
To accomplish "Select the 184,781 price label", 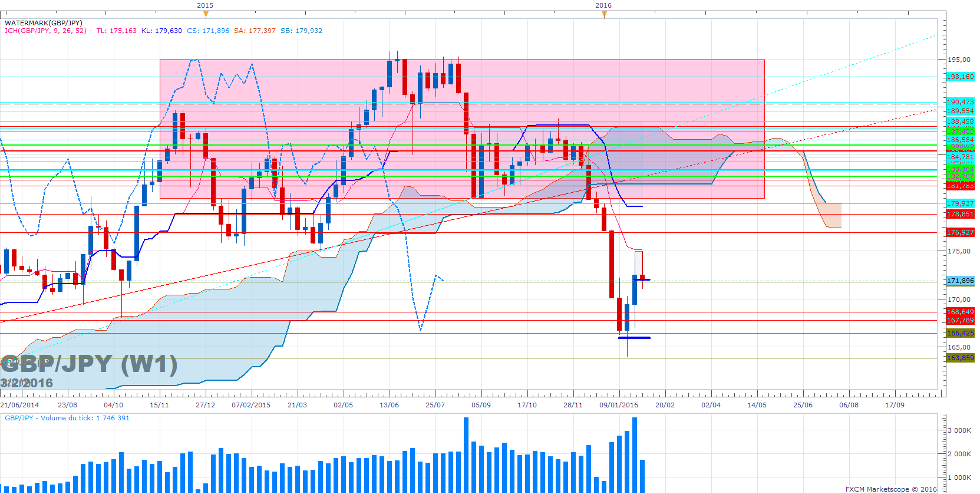I will 961,157.
